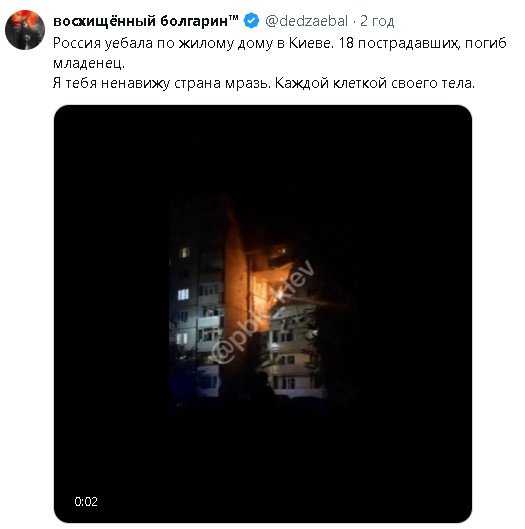Click the phrase "Каждой клеткой своего тела"

tap(375, 83)
